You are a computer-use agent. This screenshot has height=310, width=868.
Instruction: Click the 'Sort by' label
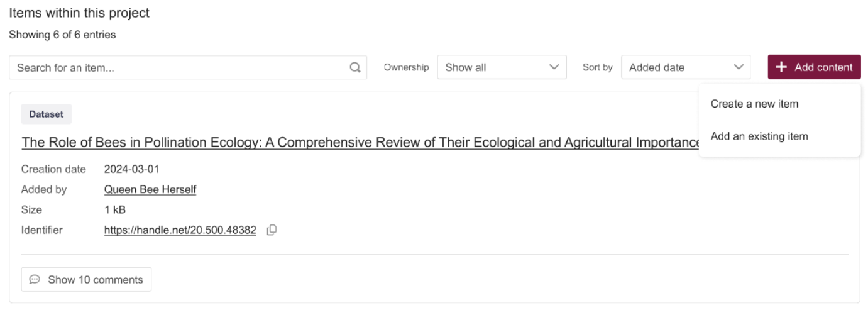coord(597,67)
